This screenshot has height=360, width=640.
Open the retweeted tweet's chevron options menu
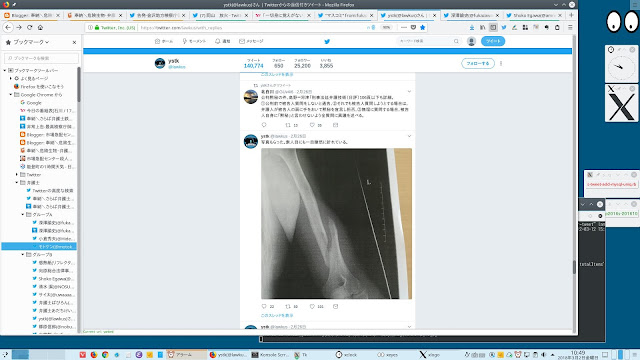[409, 91]
